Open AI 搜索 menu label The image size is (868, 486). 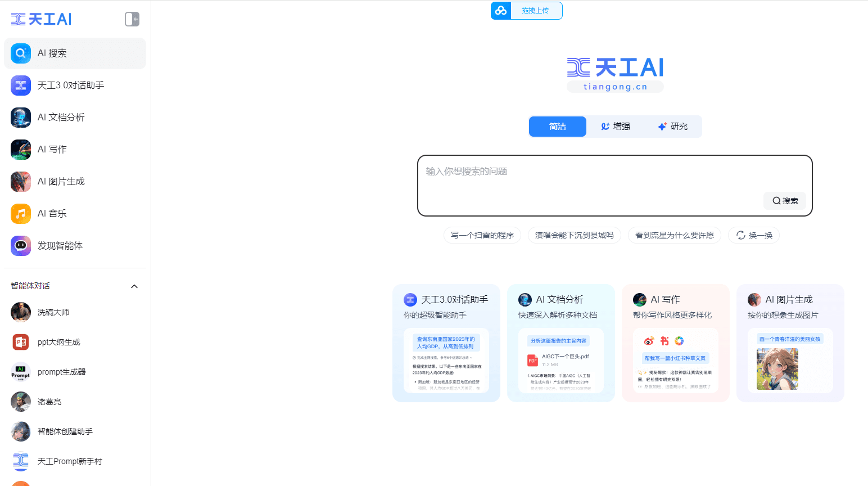[52, 53]
